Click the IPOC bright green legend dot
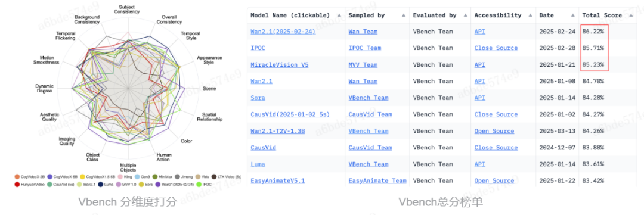This screenshot has height=215, width=644. tap(199, 184)
